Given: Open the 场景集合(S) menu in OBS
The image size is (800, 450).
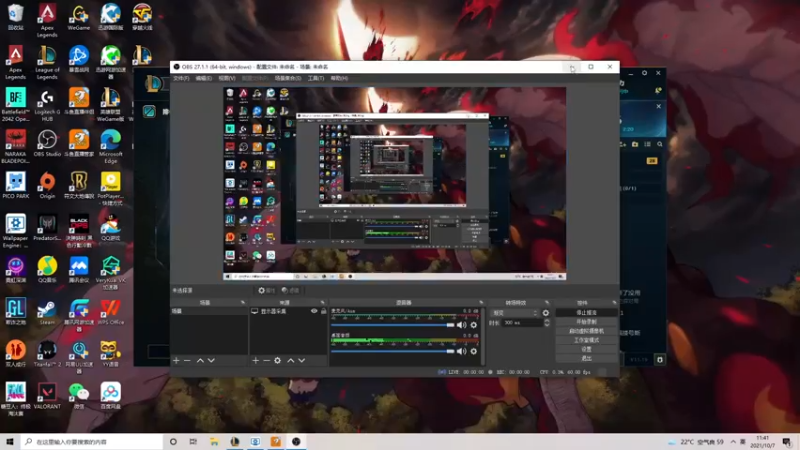Looking at the screenshot, I should (x=288, y=78).
